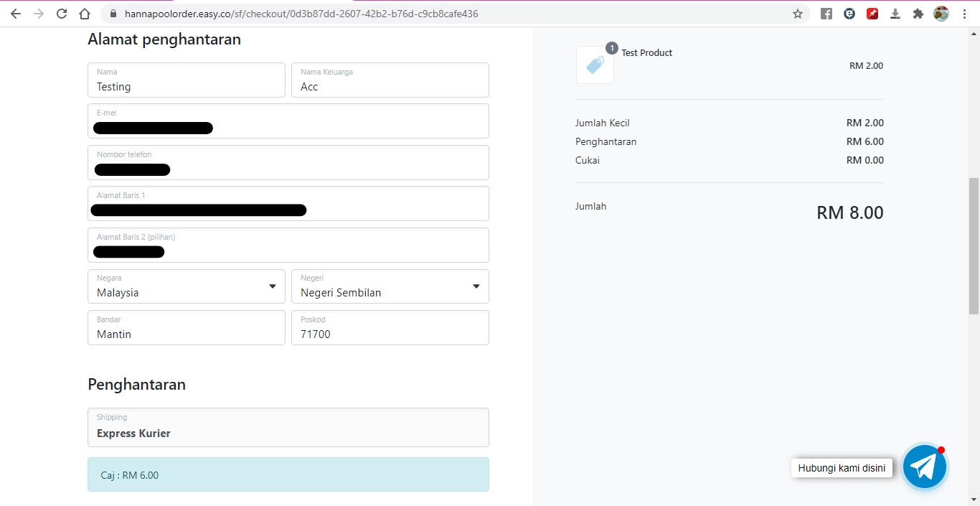Click the red pushpin extension icon

point(872,14)
